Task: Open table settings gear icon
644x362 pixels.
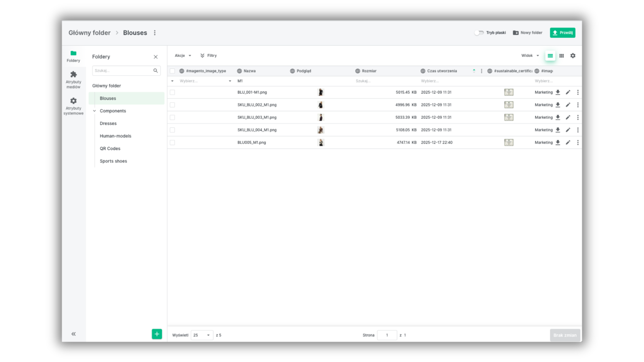Action: click(573, 56)
